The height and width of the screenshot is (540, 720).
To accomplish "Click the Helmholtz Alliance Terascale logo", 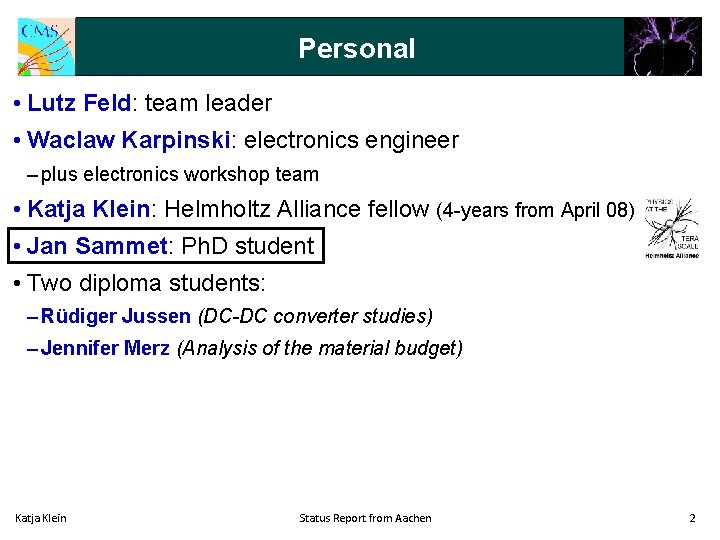I will tap(672, 229).
